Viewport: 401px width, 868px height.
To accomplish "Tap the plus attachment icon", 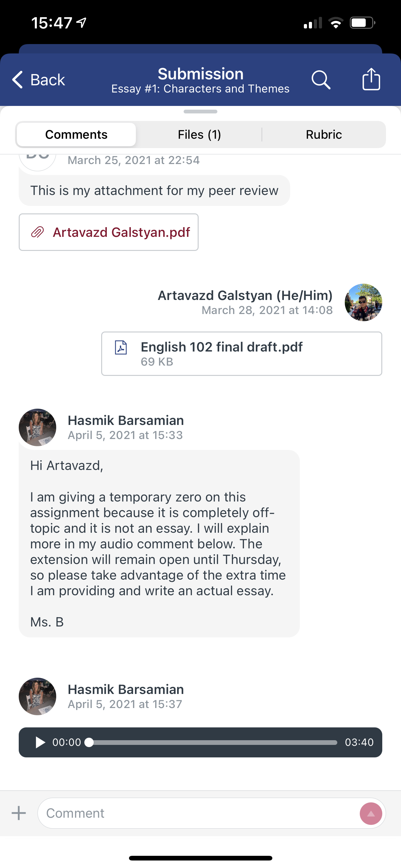I will [19, 813].
